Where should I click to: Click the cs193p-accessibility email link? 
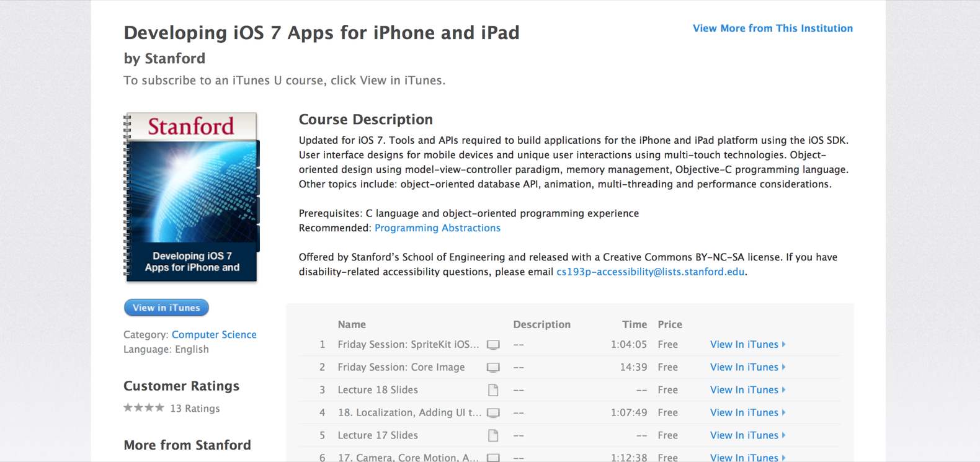(650, 272)
